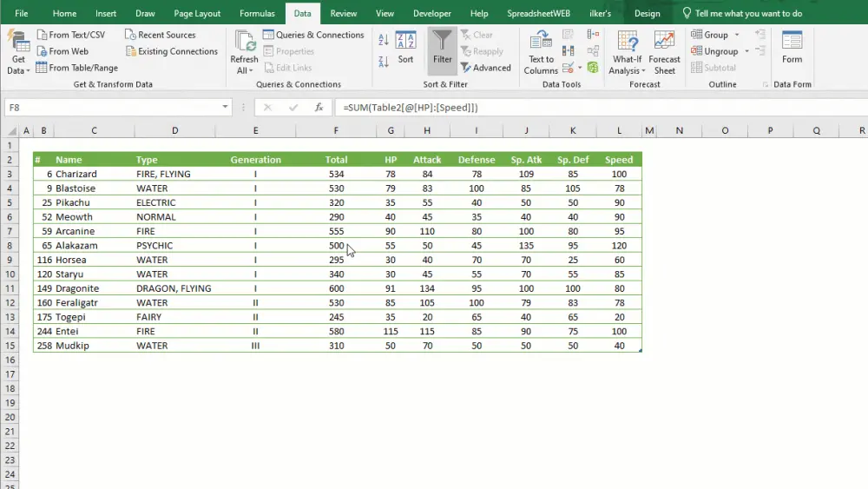Select the Charizard name cell

tap(94, 174)
